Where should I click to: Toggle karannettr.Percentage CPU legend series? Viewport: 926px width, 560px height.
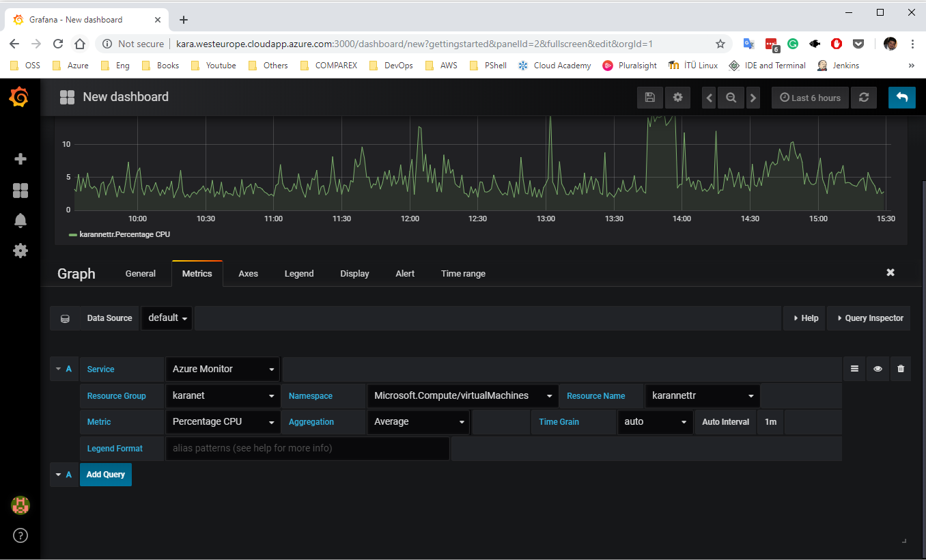click(124, 234)
